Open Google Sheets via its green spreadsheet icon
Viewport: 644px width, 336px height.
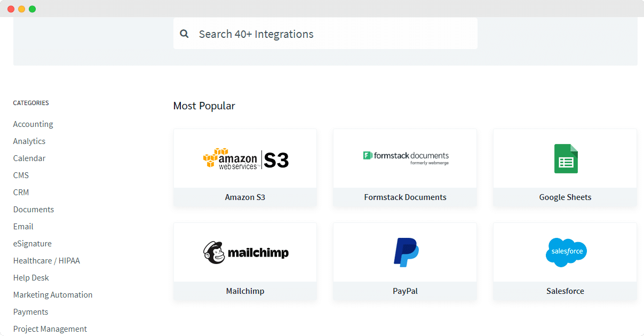(565, 158)
